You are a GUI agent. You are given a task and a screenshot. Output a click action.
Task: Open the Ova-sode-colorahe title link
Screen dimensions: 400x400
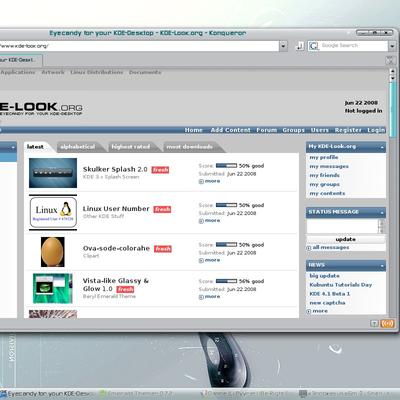click(116, 248)
